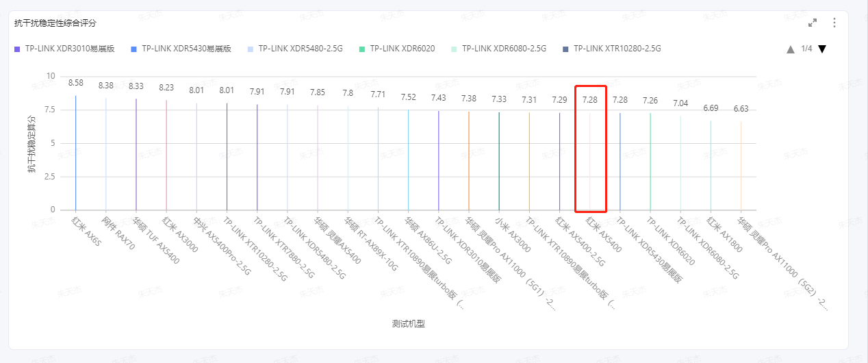Click the 7.38 value label
The image size is (868, 363).
[x=469, y=99]
